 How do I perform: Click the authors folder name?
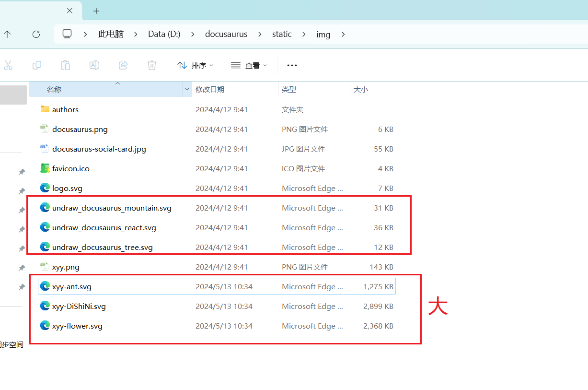(x=65, y=109)
